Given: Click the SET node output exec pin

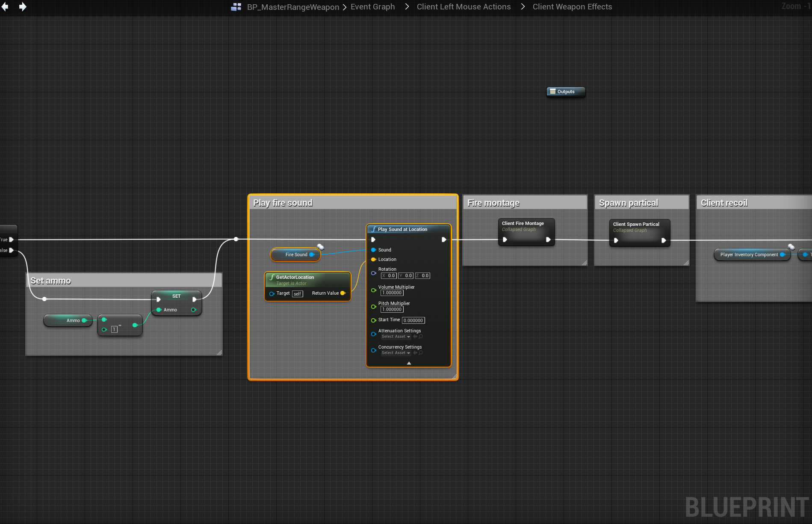Looking at the screenshot, I should [195, 299].
